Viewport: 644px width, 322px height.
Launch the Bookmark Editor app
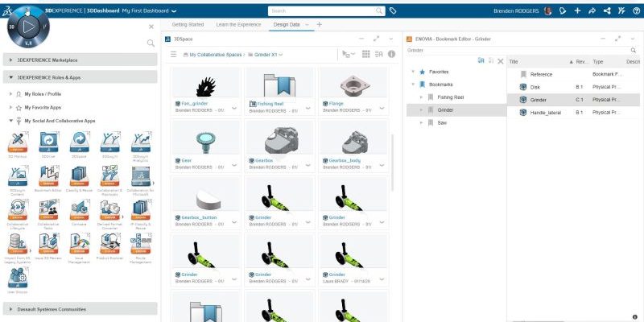pyautogui.click(x=48, y=175)
